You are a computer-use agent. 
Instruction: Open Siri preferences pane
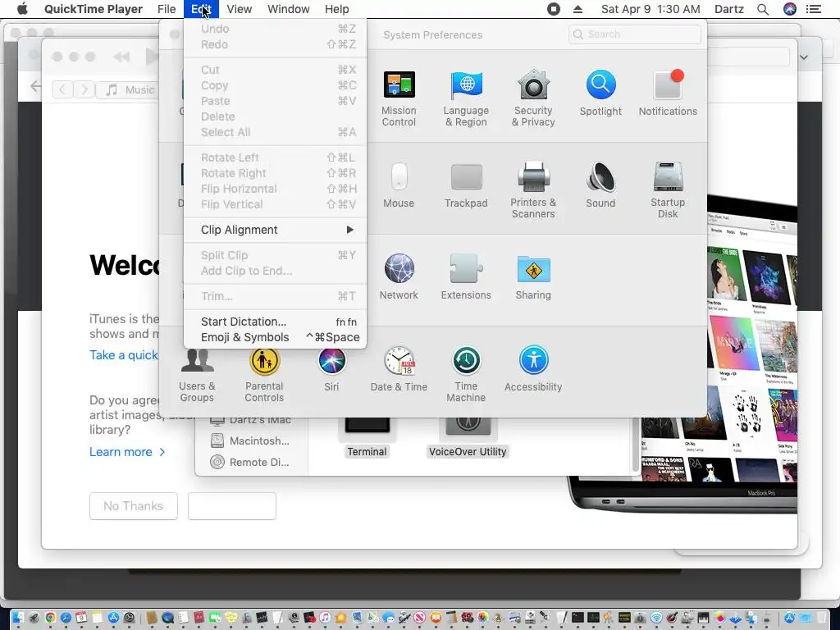pyautogui.click(x=331, y=370)
